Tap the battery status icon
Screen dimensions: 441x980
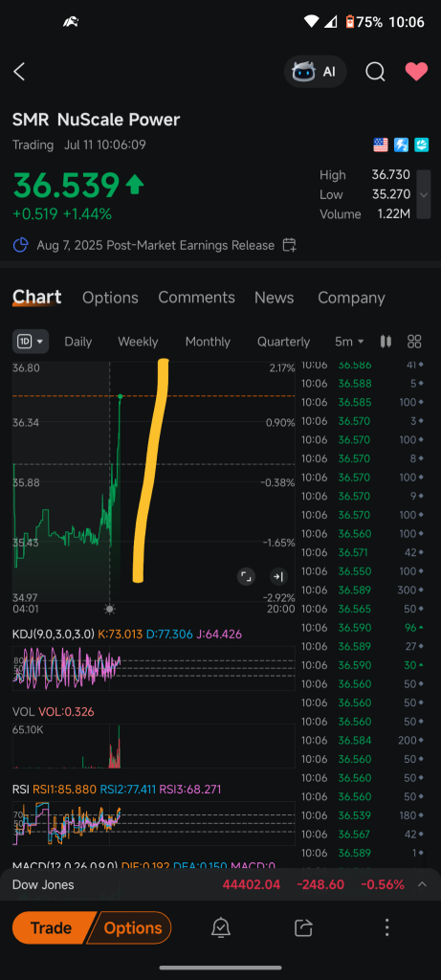(x=350, y=22)
